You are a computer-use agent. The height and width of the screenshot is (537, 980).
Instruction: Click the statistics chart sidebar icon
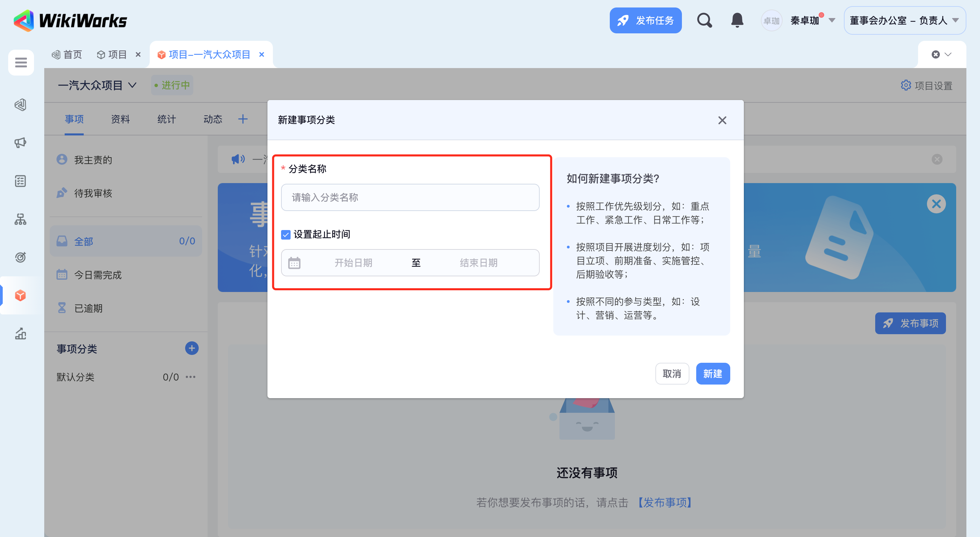coord(20,334)
